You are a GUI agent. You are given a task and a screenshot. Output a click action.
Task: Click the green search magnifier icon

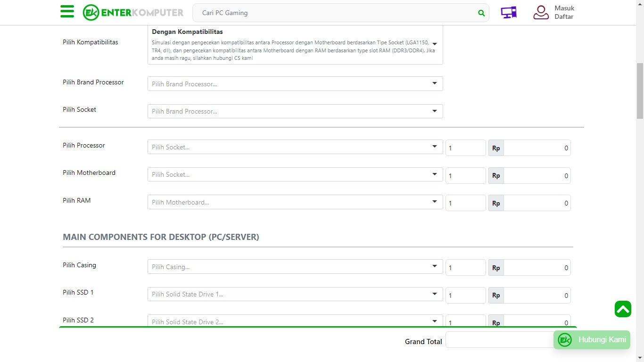pyautogui.click(x=481, y=13)
